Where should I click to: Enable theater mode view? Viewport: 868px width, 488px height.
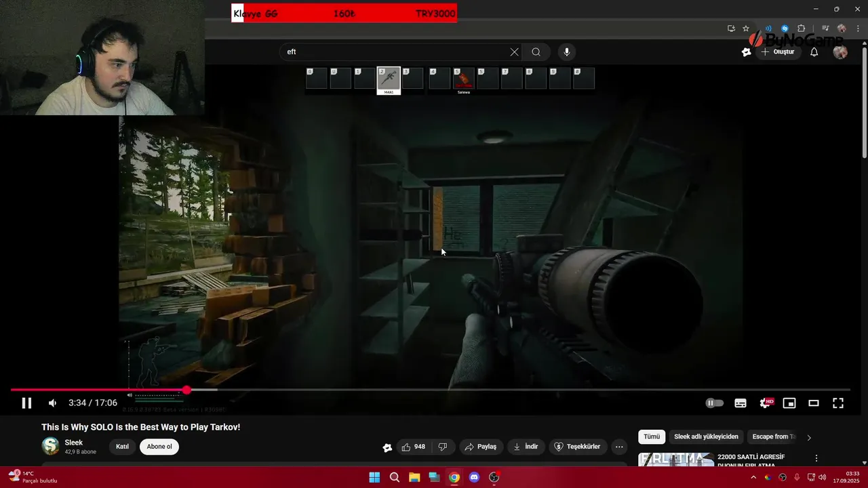pos(814,403)
